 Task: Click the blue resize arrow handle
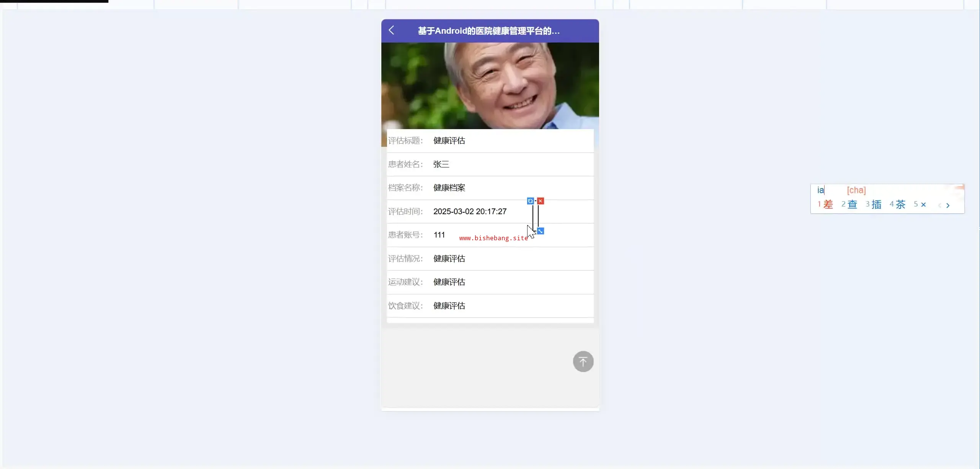[x=541, y=231]
